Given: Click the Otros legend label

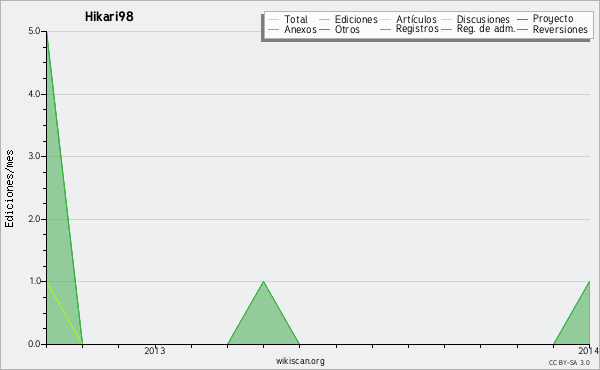Looking at the screenshot, I should tap(347, 29).
